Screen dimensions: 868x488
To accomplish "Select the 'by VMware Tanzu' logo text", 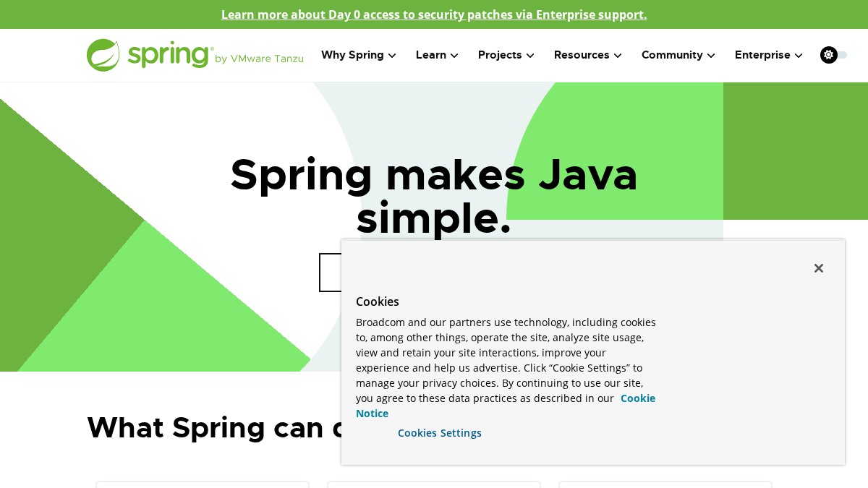I will 259,59.
